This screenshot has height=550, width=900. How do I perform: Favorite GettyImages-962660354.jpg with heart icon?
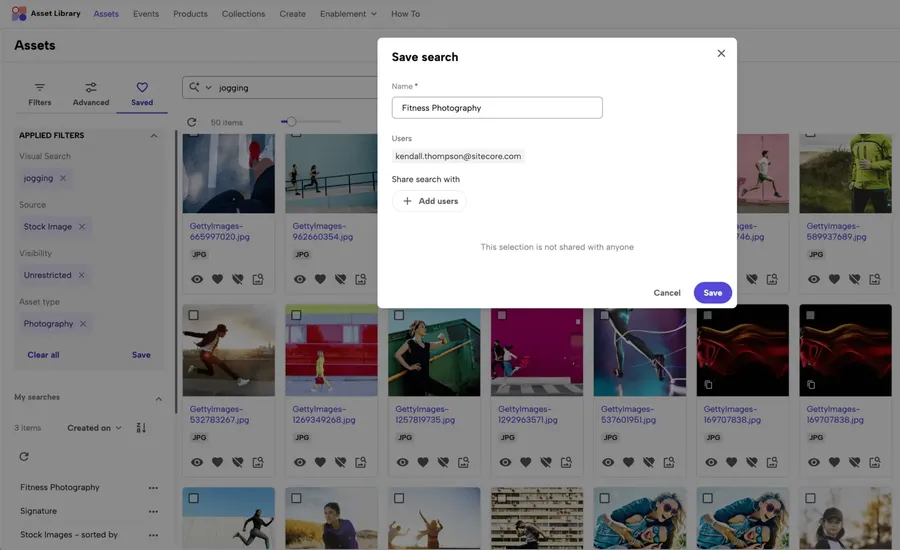(320, 279)
